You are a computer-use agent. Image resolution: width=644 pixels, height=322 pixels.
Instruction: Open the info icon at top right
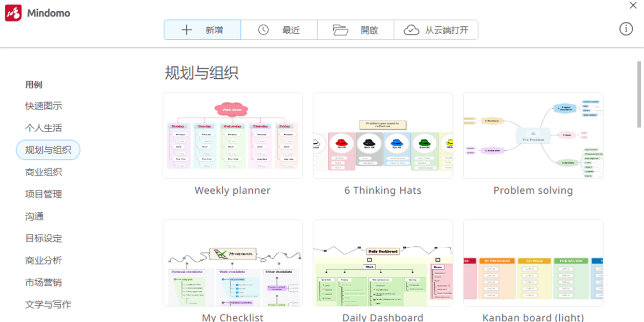pos(626,29)
